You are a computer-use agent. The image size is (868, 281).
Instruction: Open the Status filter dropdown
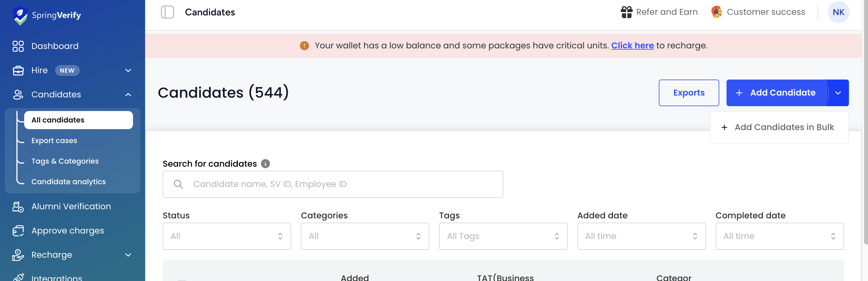pos(227,236)
